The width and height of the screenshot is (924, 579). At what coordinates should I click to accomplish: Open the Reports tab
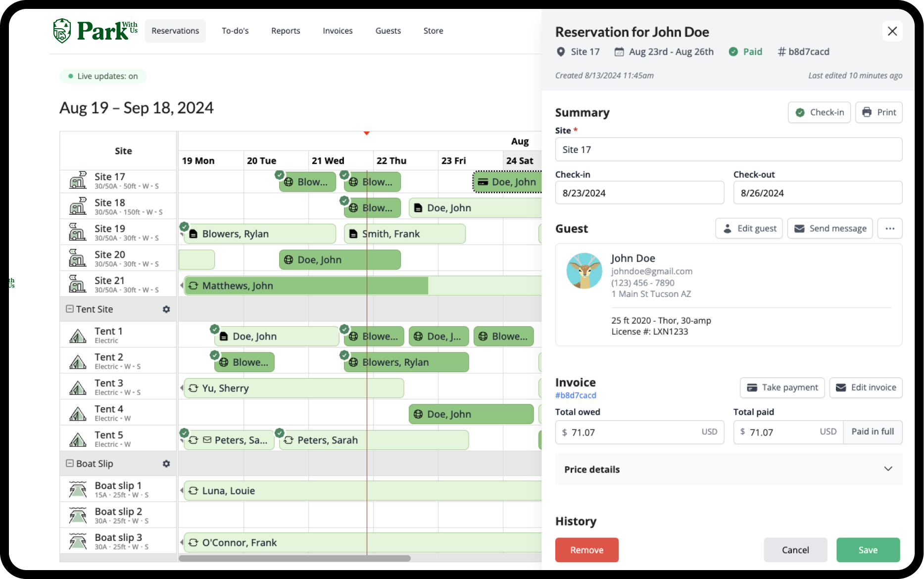pos(286,31)
